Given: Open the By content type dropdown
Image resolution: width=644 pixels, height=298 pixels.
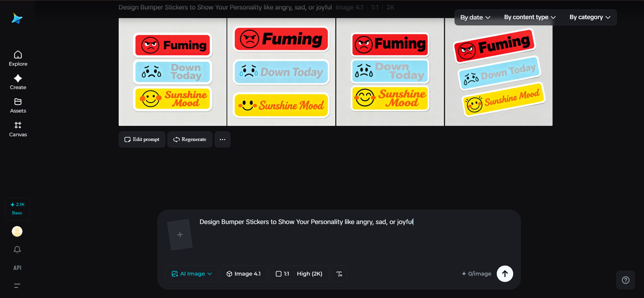Looking at the screenshot, I should (x=530, y=17).
